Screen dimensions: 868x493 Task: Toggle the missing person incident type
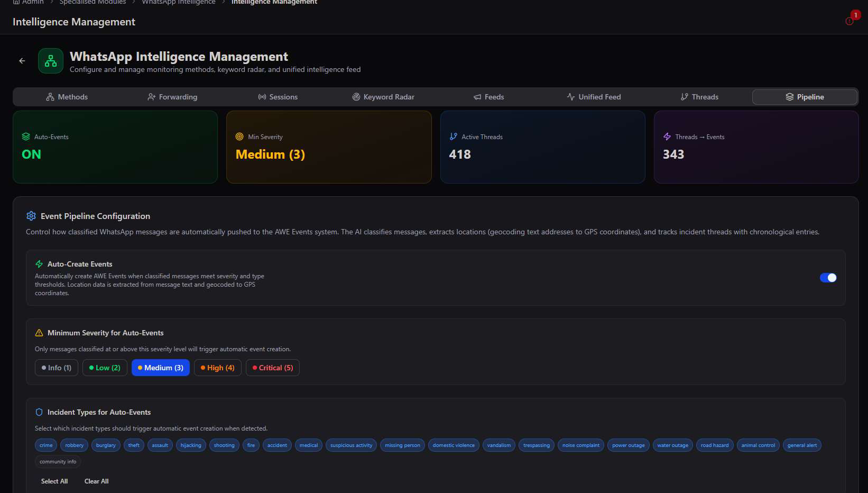[x=402, y=445]
